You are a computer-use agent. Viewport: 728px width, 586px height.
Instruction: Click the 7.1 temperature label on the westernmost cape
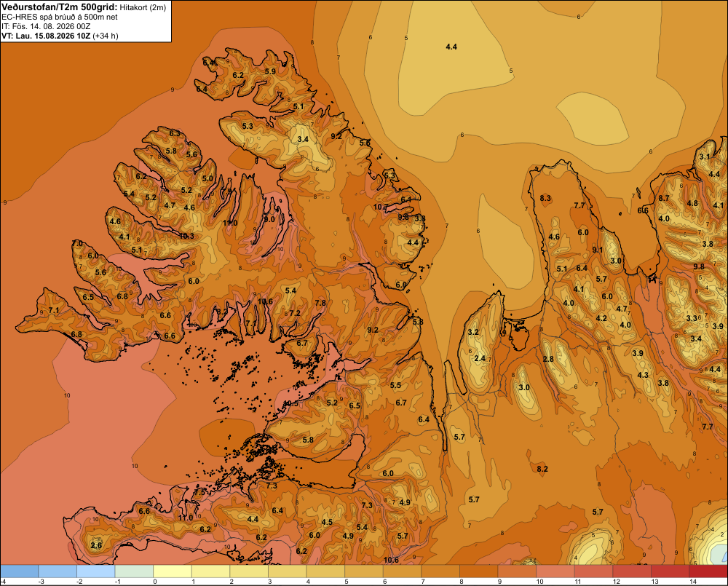pyautogui.click(x=54, y=310)
